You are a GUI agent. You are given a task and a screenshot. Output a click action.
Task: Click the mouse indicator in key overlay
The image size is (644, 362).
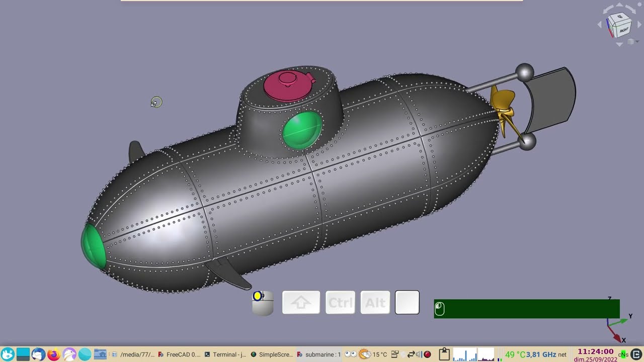click(263, 303)
